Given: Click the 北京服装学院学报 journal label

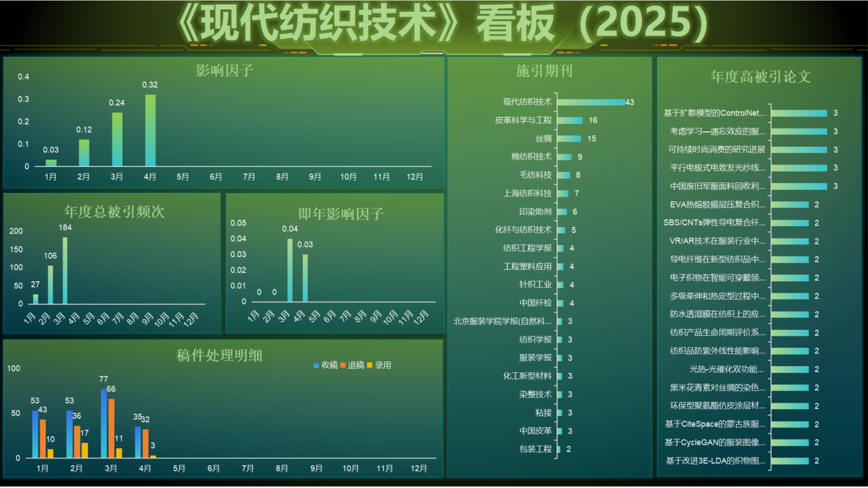Looking at the screenshot, I should (502, 321).
